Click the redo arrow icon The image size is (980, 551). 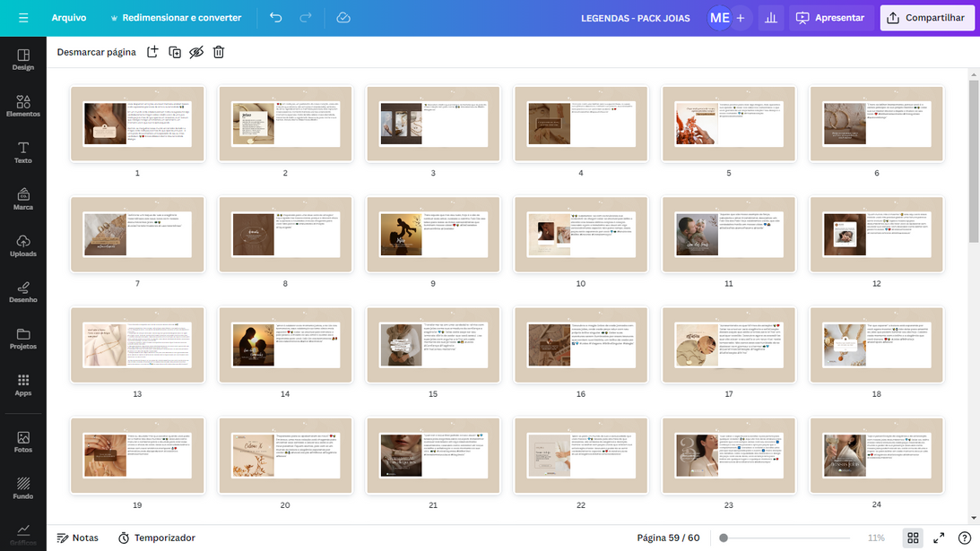(306, 18)
